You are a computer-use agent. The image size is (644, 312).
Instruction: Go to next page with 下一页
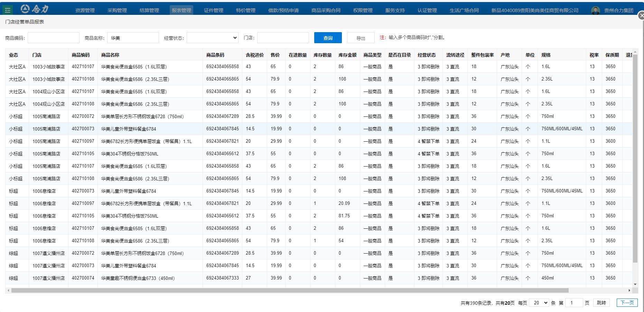click(x=627, y=303)
